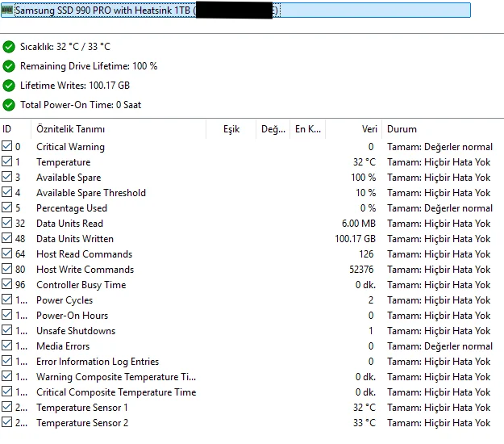Viewport: 504px width, 444px height.
Task: Select the Unsafe Shutdowns attribute name
Action: 76,331
